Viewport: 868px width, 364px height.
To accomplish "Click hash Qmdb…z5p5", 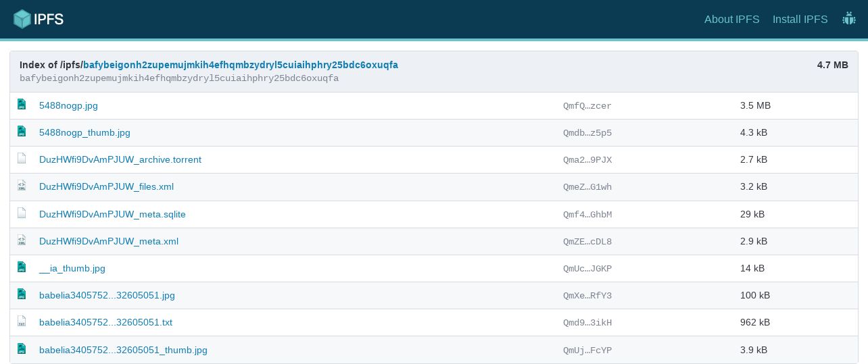I will tap(587, 132).
